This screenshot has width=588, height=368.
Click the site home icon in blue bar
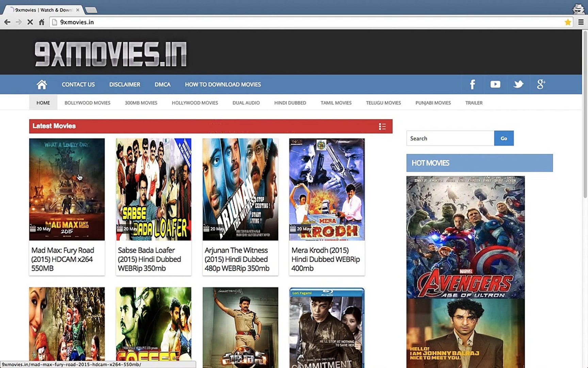42,85
